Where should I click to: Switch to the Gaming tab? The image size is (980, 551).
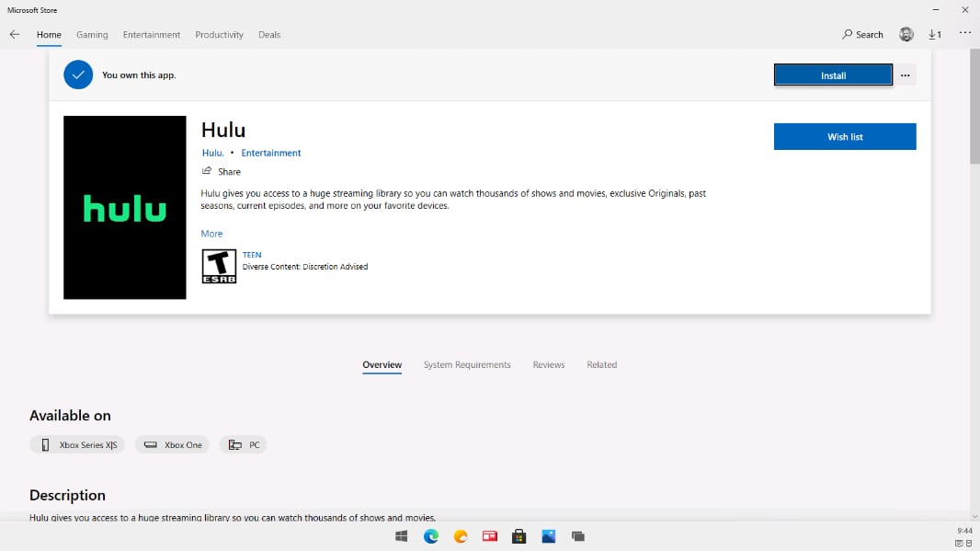92,35
